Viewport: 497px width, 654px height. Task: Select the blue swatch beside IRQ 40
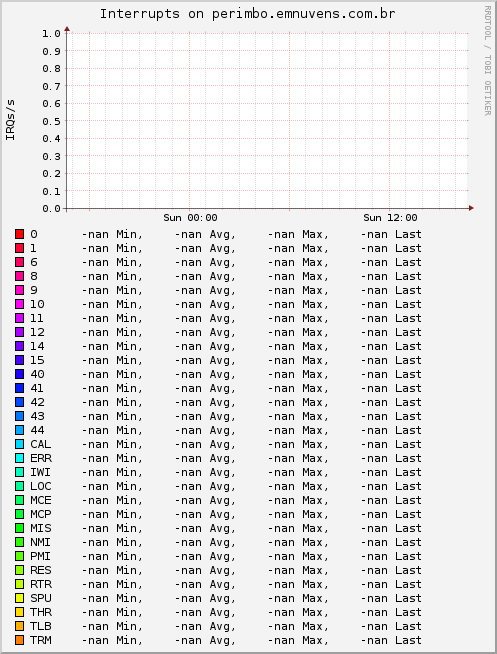(20, 374)
